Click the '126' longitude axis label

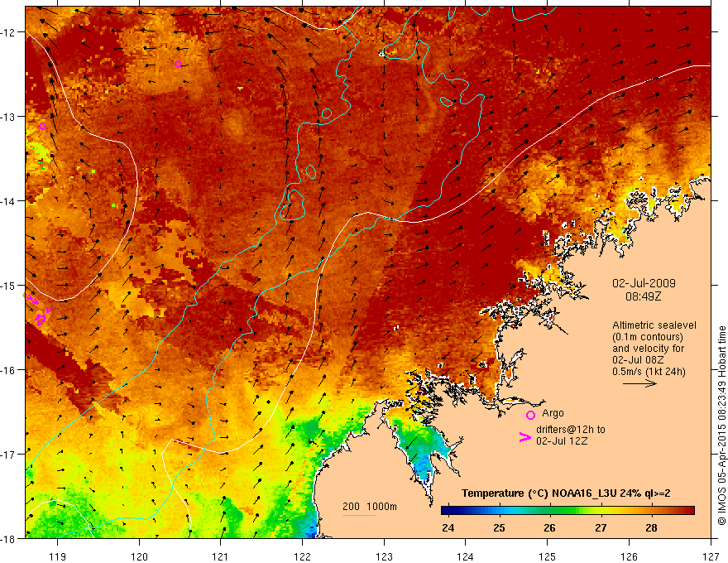point(629,556)
